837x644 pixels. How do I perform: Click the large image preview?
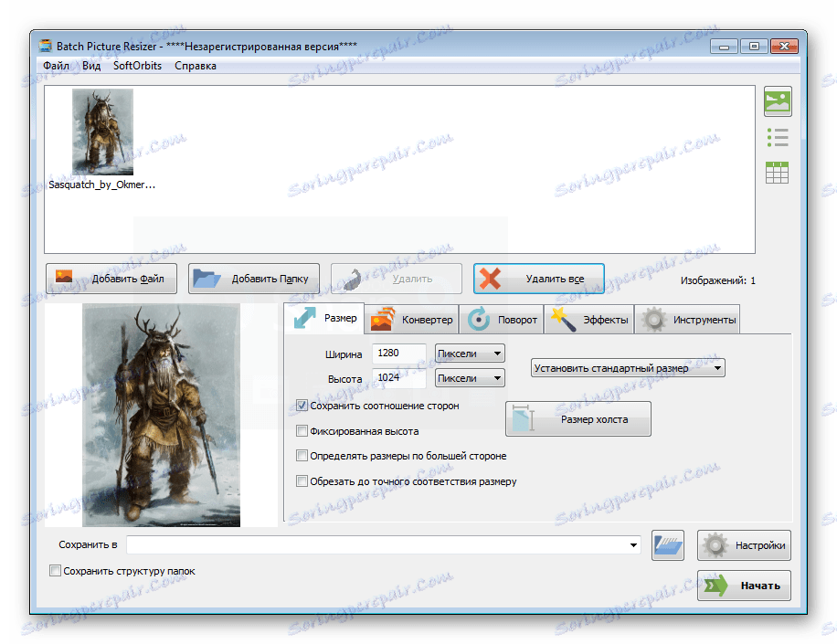coord(161,415)
